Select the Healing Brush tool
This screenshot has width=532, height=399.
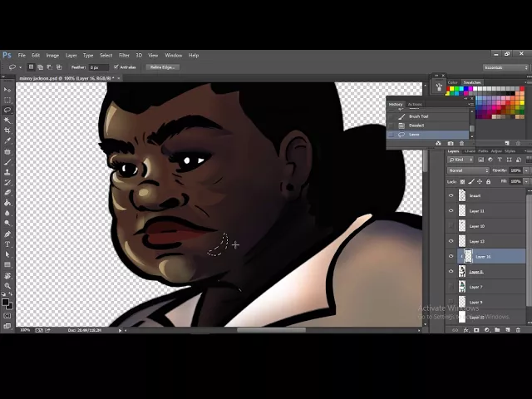[x=7, y=151]
